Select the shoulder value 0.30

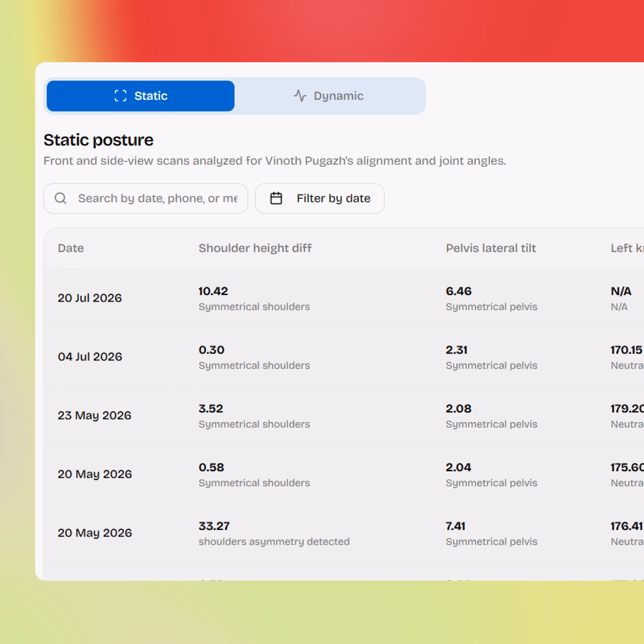click(x=212, y=350)
